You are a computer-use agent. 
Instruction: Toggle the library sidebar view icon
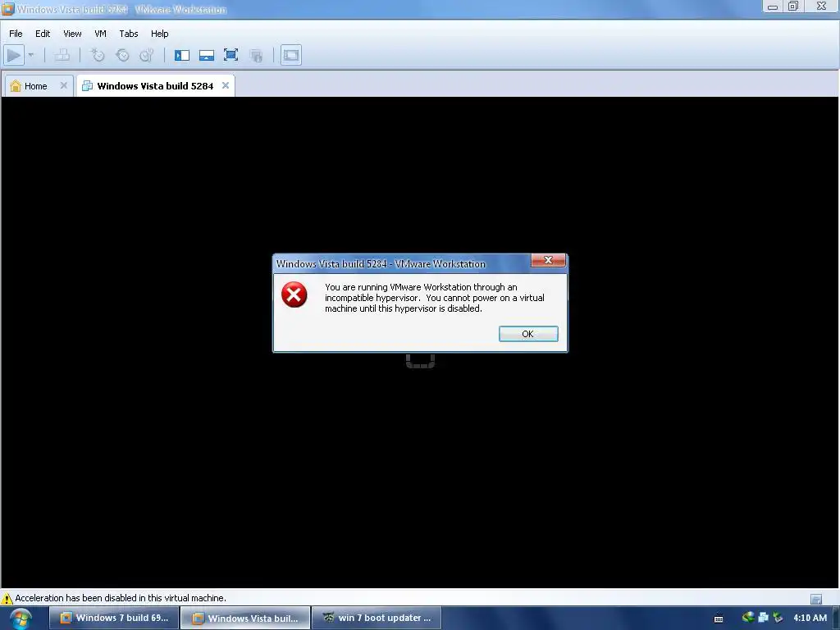[x=181, y=55]
